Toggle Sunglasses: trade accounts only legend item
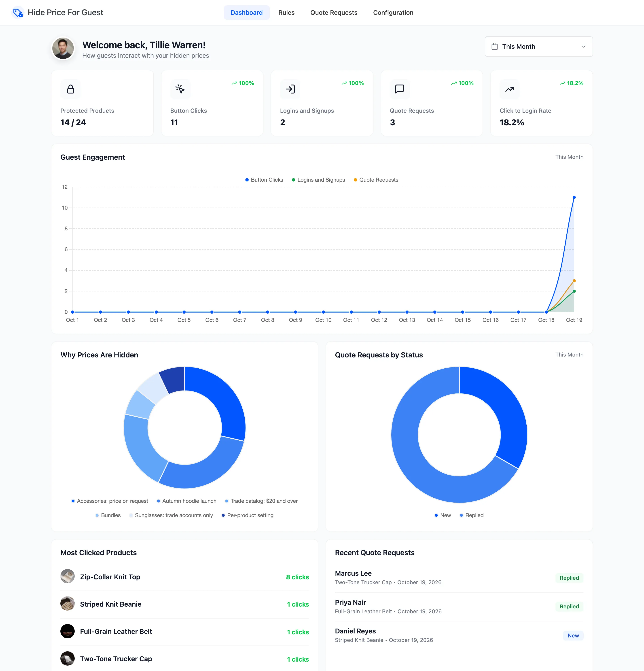 coord(171,515)
